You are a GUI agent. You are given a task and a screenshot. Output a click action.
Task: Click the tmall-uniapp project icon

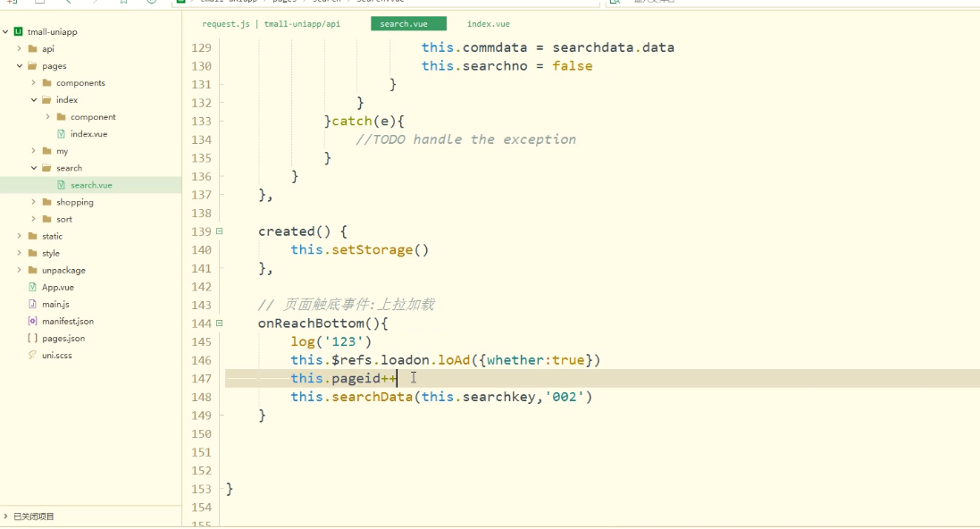(18, 31)
